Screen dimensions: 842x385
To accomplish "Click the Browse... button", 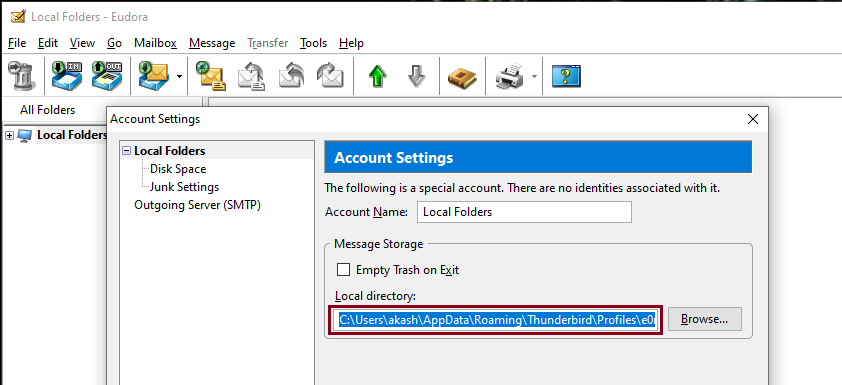I will [705, 319].
